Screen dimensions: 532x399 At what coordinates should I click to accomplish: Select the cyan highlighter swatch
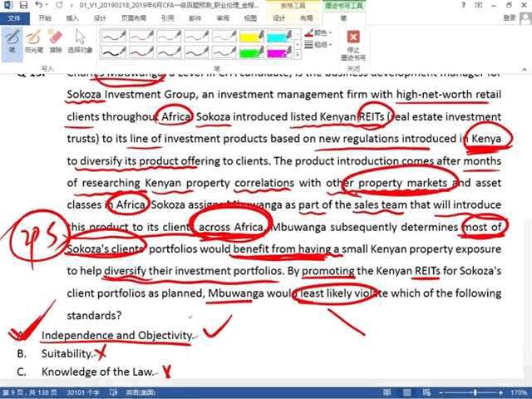[x=279, y=36]
